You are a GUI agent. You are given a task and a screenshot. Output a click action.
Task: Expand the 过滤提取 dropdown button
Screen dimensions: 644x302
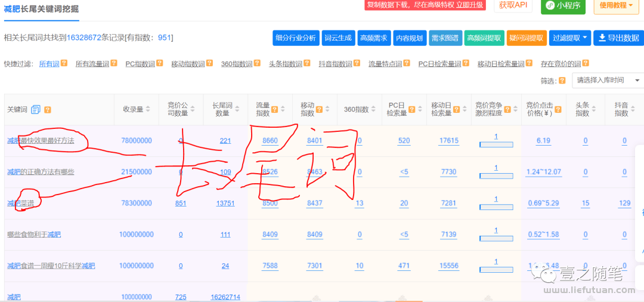[570, 38]
